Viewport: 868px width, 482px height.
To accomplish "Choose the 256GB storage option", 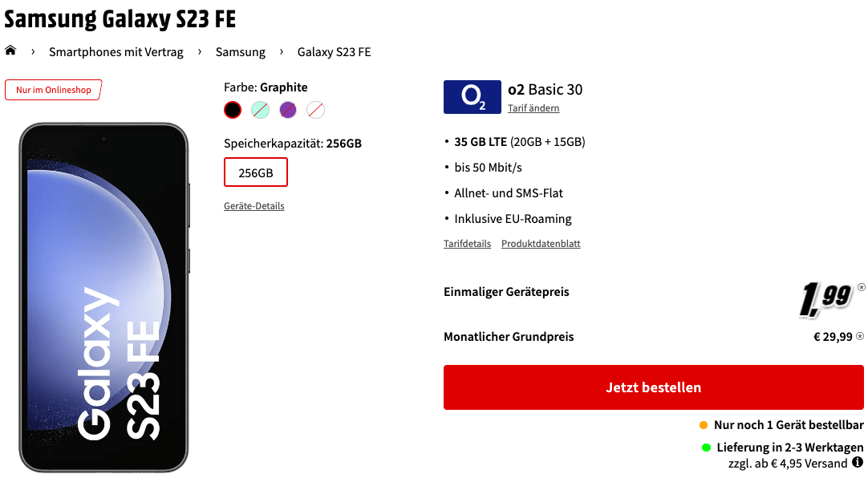I will [256, 172].
